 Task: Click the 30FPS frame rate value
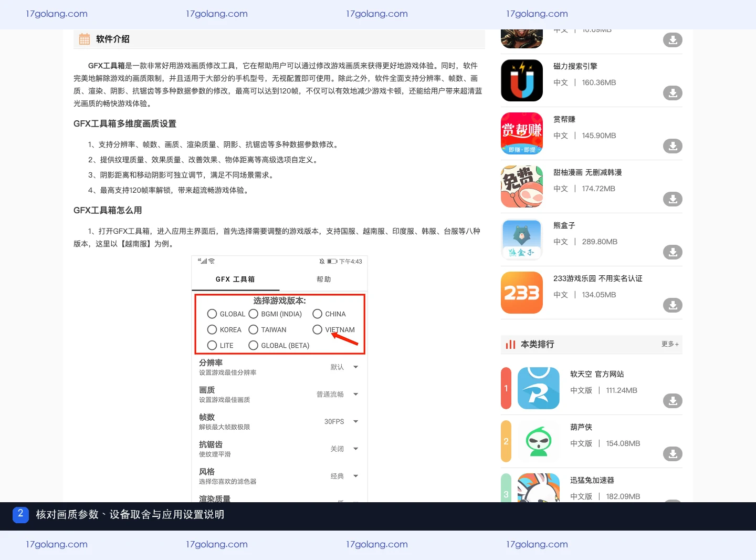[334, 422]
